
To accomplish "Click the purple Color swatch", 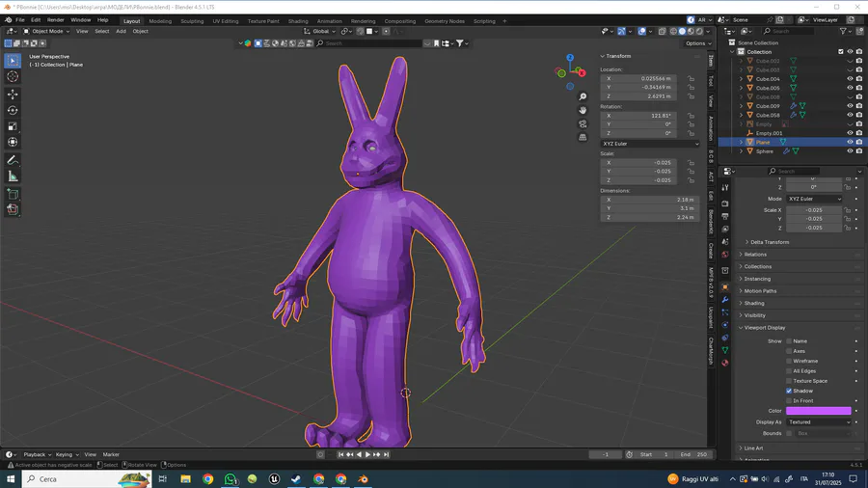I will [818, 411].
